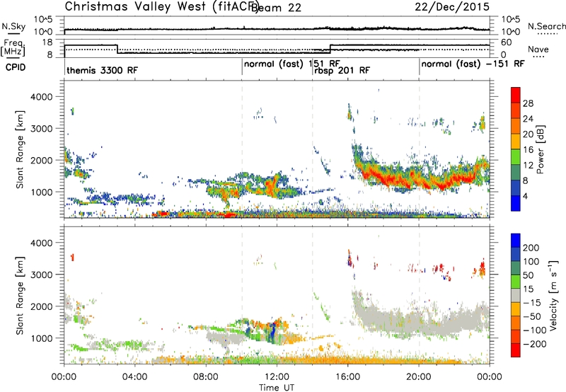Screen dimensions: 566x392
Task: Click the 'Time UT' axis label
Action: pyautogui.click(x=277, y=388)
